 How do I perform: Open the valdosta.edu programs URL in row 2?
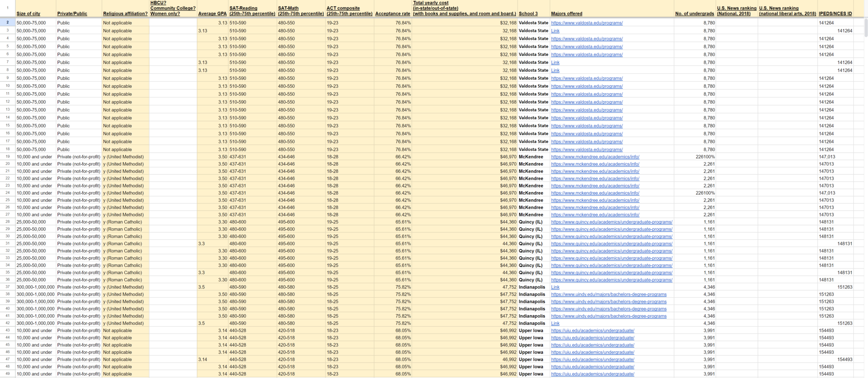click(x=587, y=23)
